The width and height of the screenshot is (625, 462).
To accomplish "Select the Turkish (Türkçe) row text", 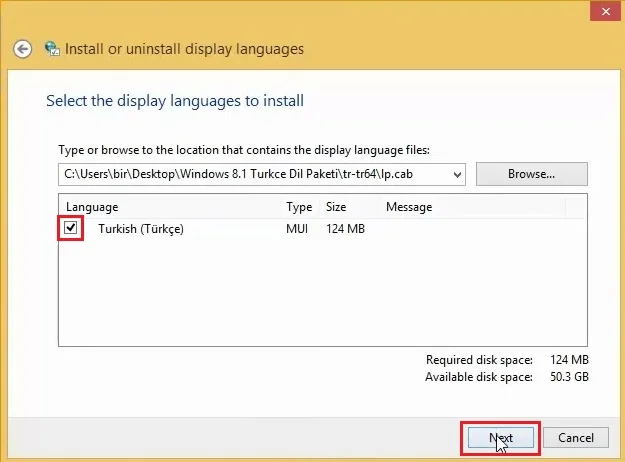I will (141, 229).
